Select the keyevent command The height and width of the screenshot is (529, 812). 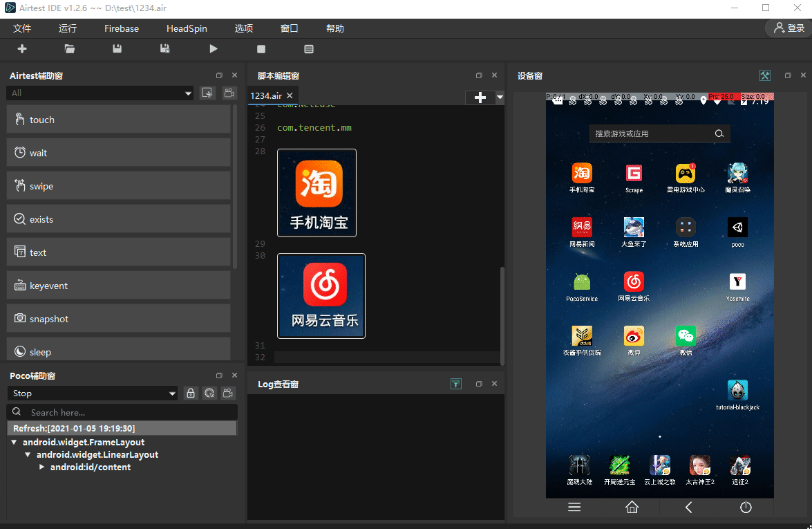pos(118,286)
